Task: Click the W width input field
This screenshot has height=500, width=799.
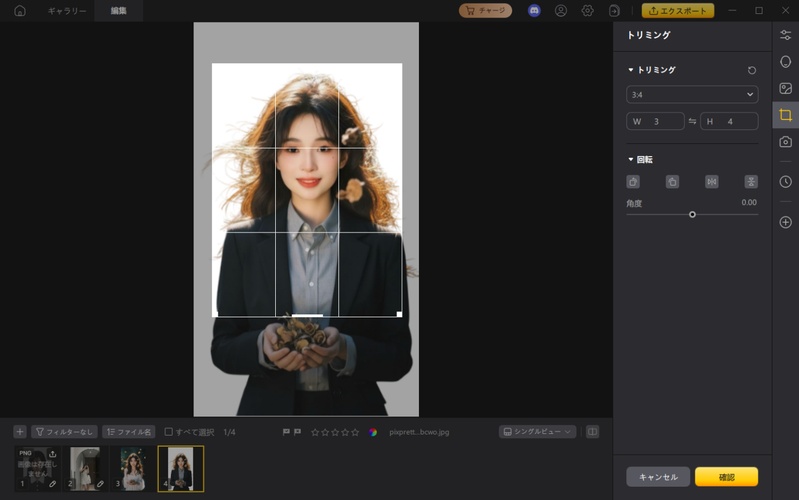Action: (x=655, y=121)
